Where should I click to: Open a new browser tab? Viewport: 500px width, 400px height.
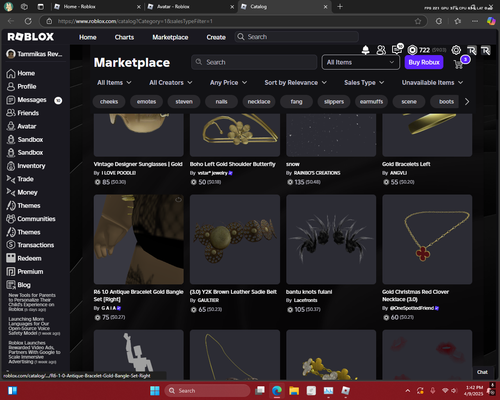click(340, 7)
